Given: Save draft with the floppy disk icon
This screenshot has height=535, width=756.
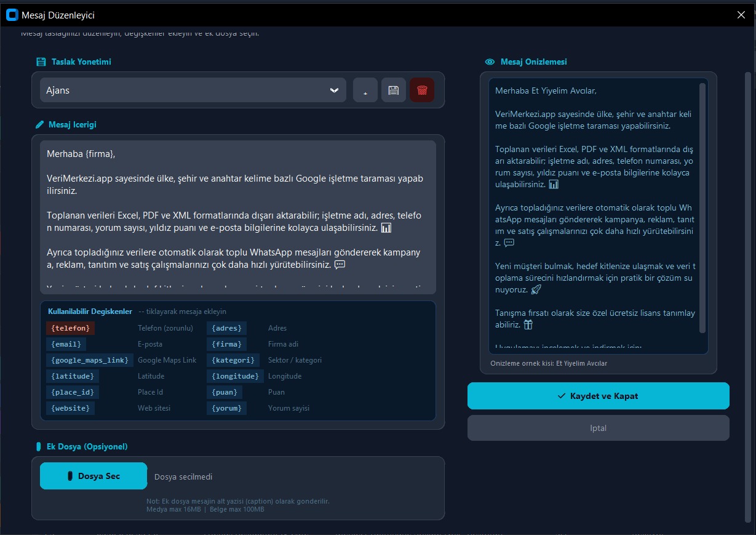Looking at the screenshot, I should [394, 90].
